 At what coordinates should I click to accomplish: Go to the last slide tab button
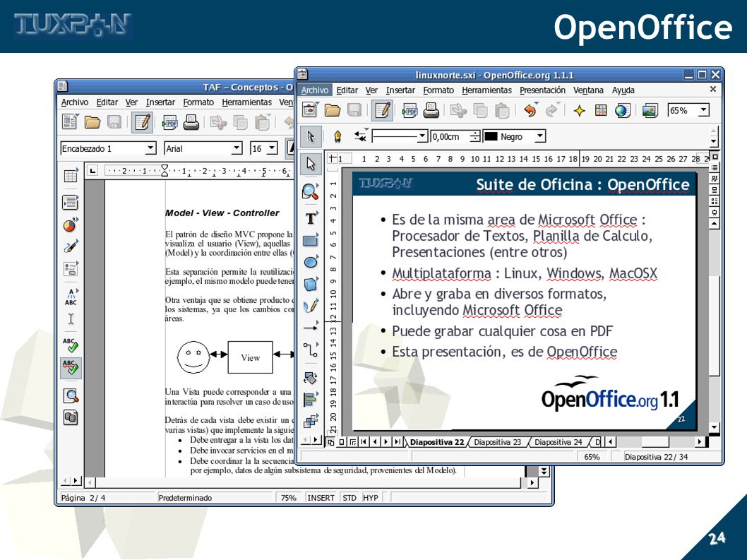[x=397, y=442]
